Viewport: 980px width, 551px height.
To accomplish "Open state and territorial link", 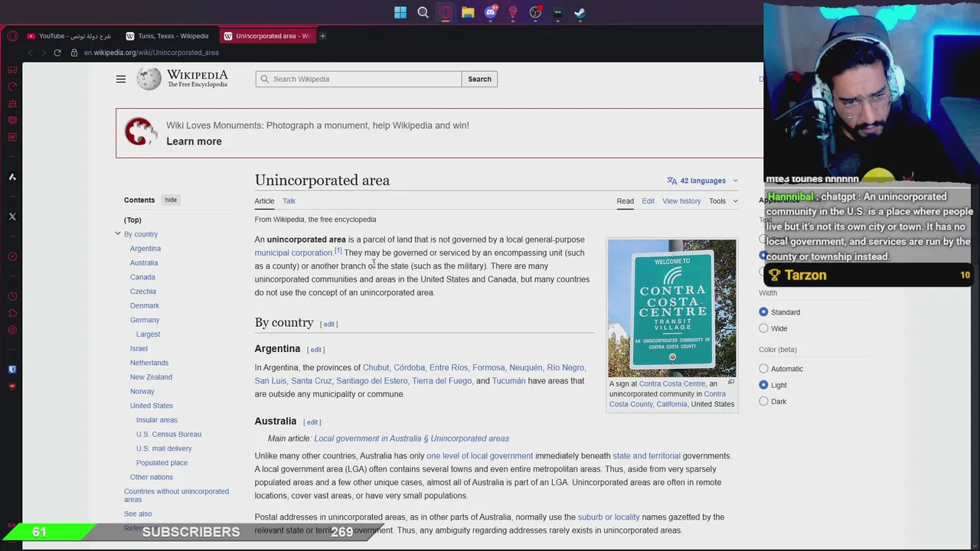I will [x=646, y=456].
